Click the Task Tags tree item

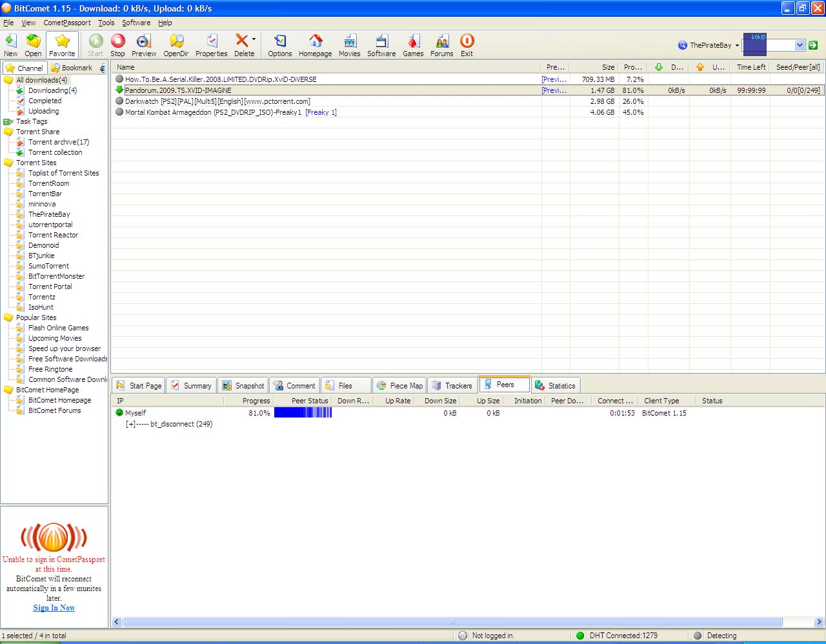32,121
